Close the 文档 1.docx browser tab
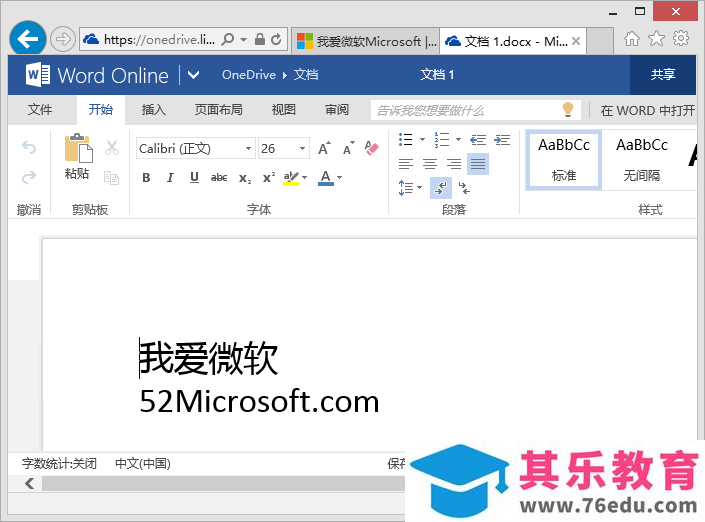The image size is (705, 522). (x=576, y=41)
